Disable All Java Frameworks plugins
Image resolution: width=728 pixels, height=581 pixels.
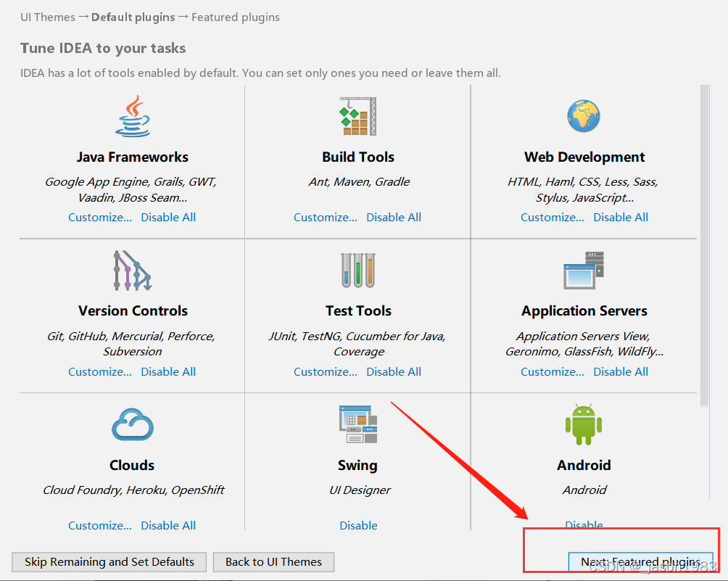[168, 218]
